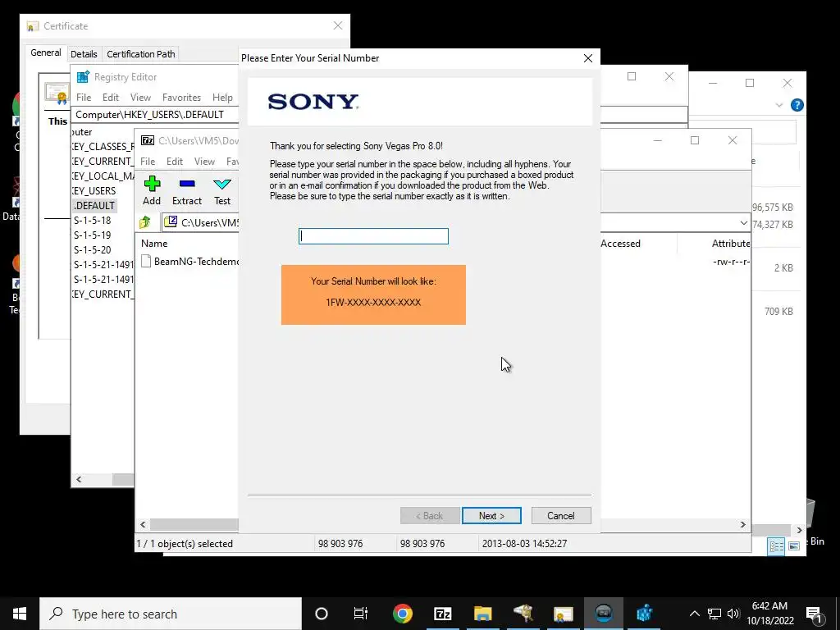Image resolution: width=840 pixels, height=630 pixels.
Task: Switch File Explorer to large icons view
Action: (794, 546)
